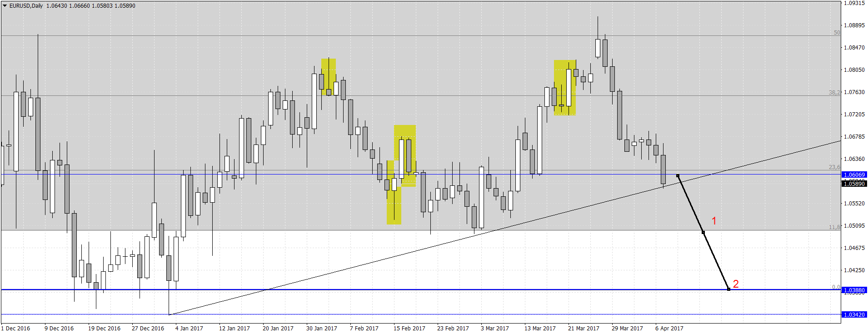868x334 pixels.
Task: Click the 9 Dec 2016 date label
Action: point(59,329)
